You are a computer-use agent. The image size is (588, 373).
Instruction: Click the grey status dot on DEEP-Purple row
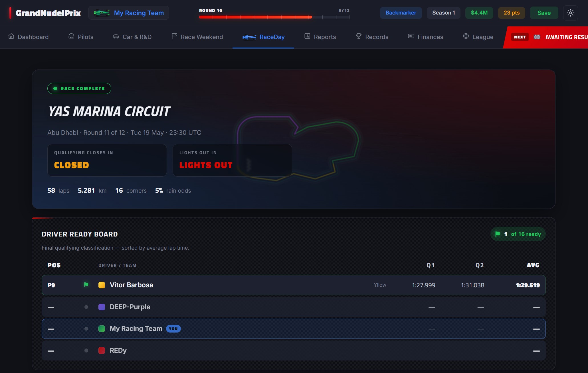tap(86, 307)
